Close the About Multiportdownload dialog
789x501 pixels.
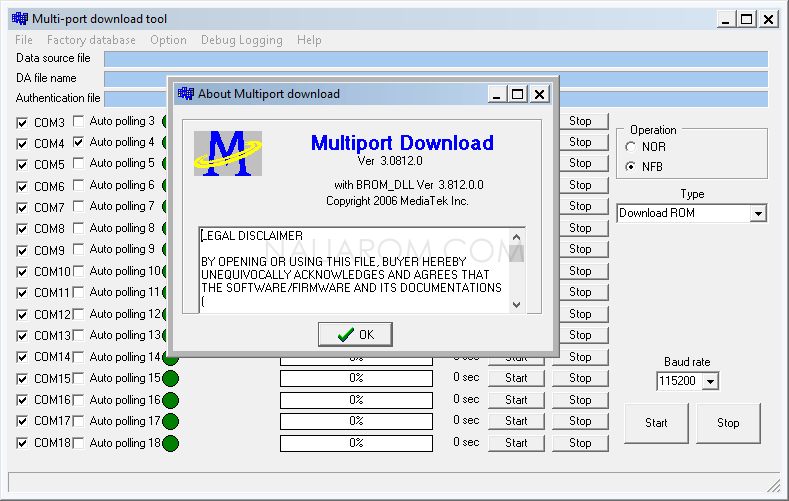coord(539,94)
